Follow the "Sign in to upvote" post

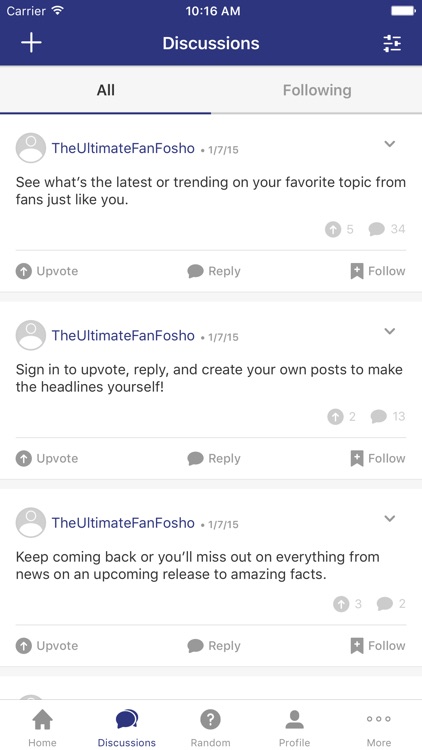(x=378, y=459)
